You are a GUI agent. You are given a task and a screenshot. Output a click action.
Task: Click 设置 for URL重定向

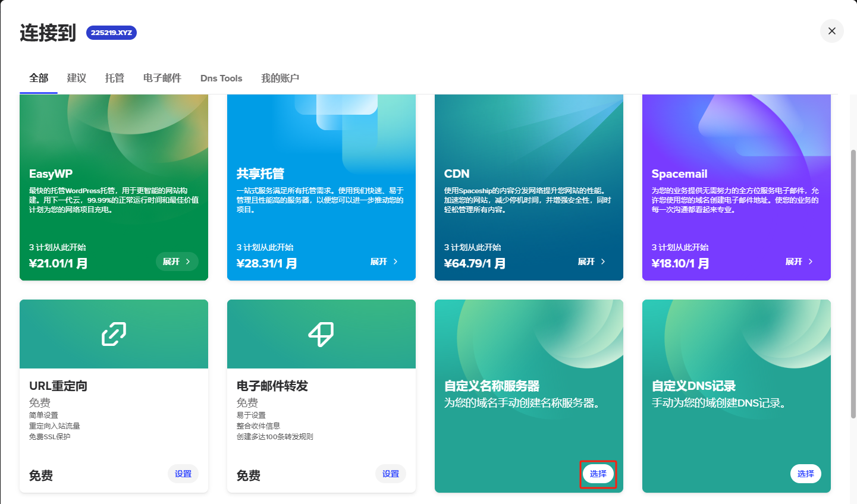[183, 474]
